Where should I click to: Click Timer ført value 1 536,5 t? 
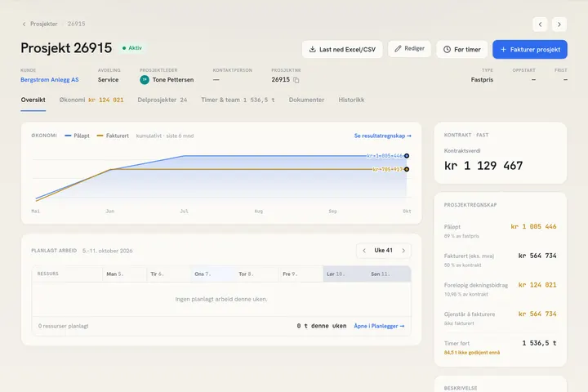[539, 343]
